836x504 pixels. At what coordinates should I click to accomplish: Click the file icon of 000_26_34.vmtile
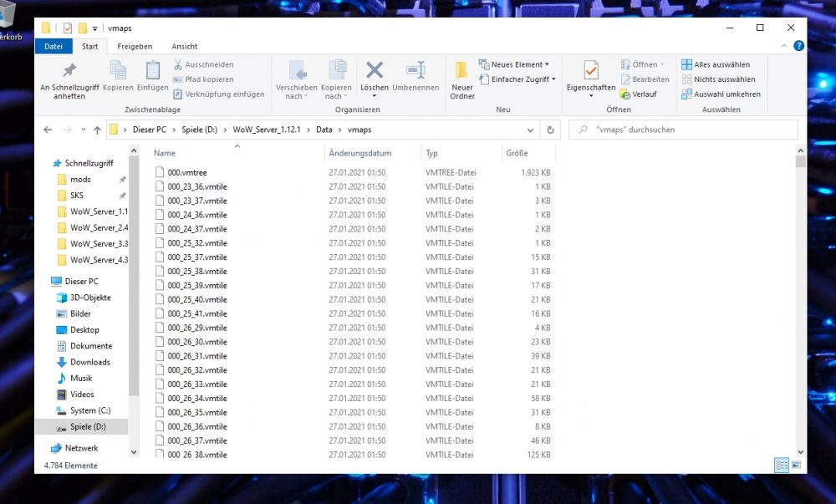point(160,398)
